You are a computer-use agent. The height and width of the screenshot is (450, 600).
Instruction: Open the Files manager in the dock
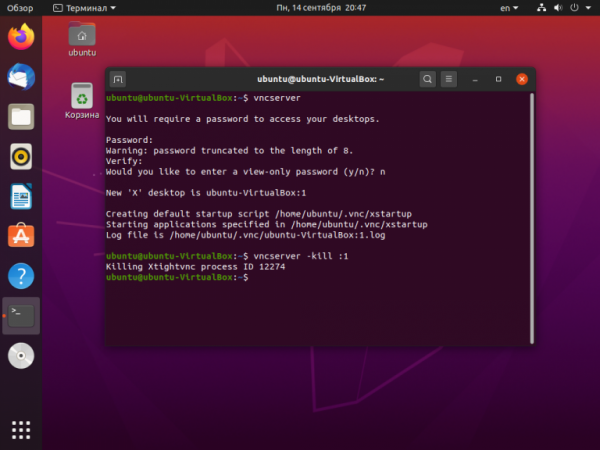tap(21, 117)
